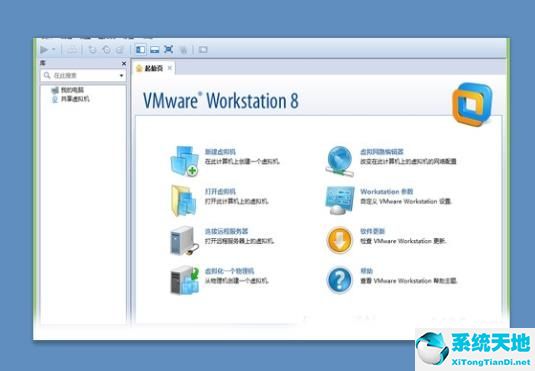Click the home icon on 起始页 tab
The height and width of the screenshot is (371, 535).
(x=139, y=68)
